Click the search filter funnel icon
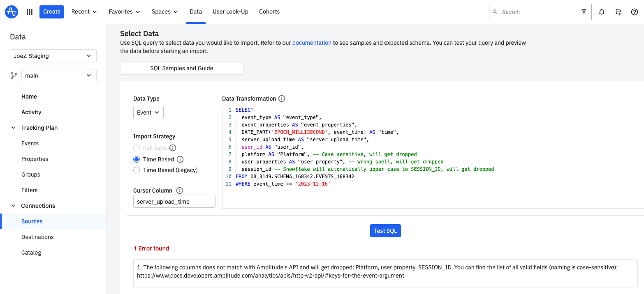The image size is (644, 294). click(584, 12)
